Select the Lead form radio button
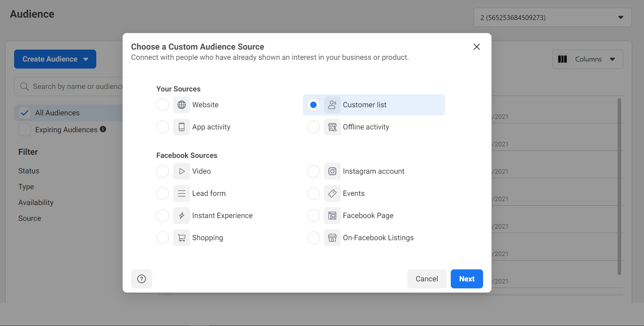Viewport: 644px width, 326px height. (163, 193)
